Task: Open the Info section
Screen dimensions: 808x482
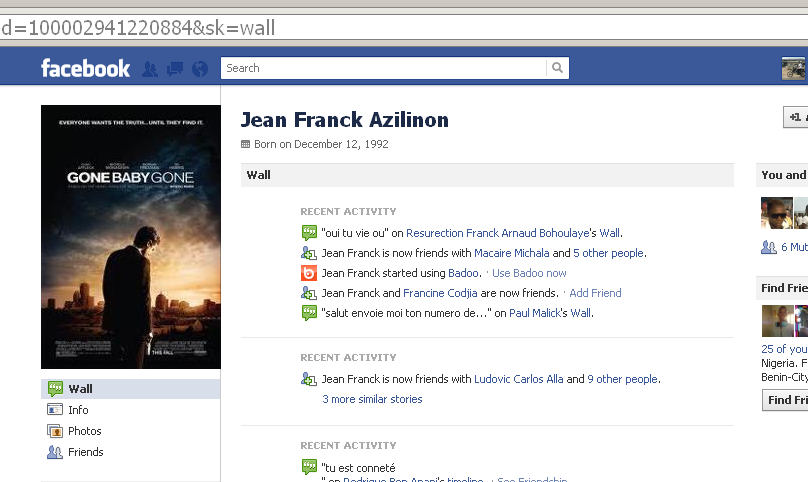Action: [78, 410]
